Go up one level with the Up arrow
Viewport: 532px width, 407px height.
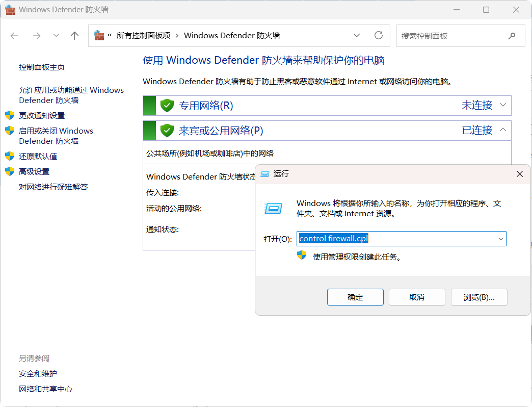tap(74, 35)
